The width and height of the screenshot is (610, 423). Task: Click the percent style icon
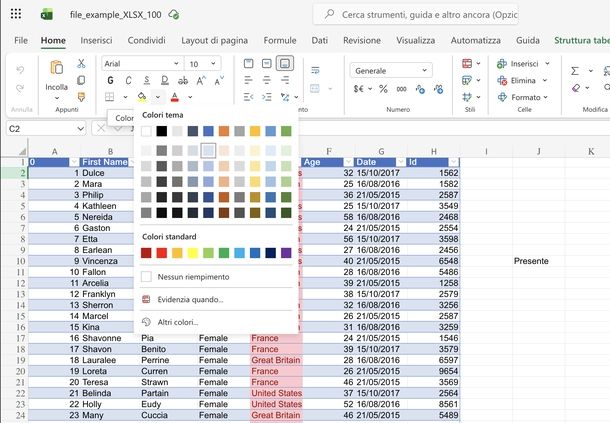point(383,89)
